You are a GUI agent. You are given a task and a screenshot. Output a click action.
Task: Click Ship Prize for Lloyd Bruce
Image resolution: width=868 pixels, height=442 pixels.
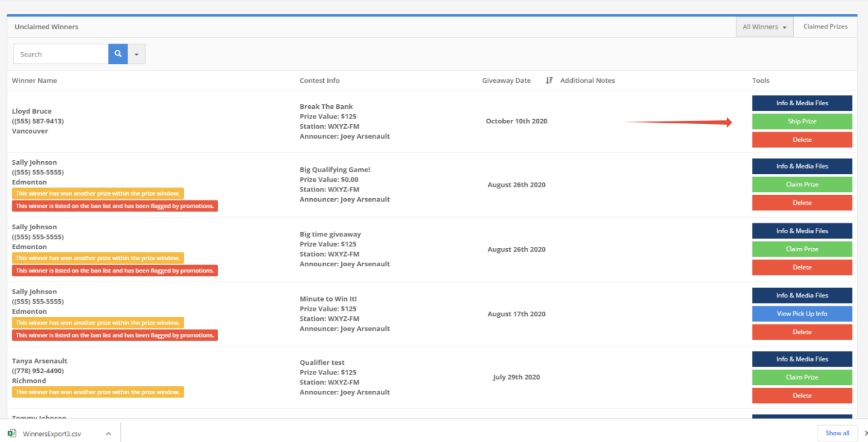point(802,122)
